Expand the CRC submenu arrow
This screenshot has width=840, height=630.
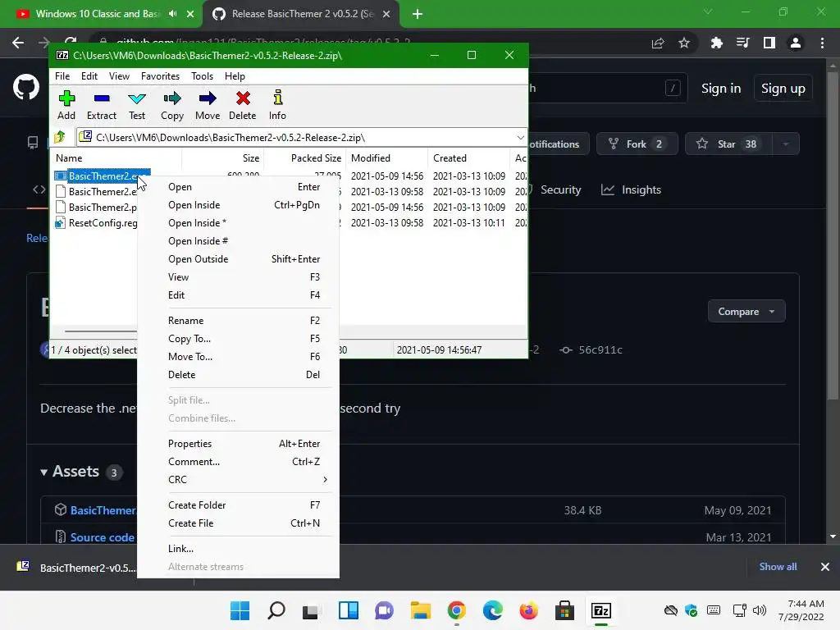coord(325,479)
